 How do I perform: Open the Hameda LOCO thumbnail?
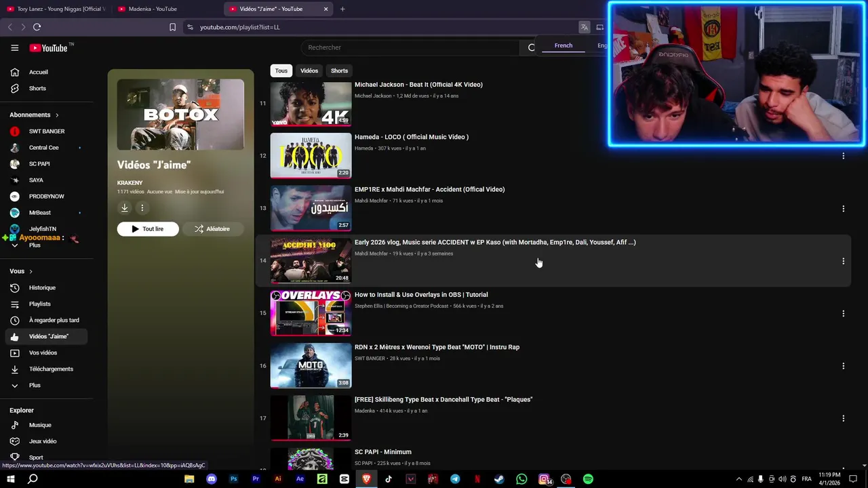coord(311,156)
